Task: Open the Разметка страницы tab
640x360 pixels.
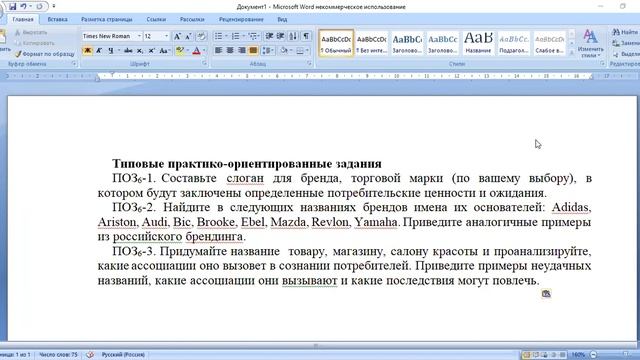Action: (x=107, y=19)
